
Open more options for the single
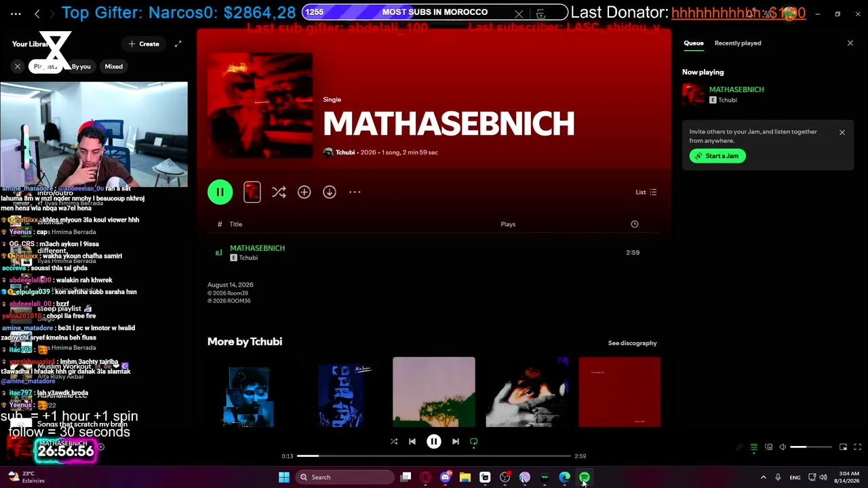click(x=355, y=192)
